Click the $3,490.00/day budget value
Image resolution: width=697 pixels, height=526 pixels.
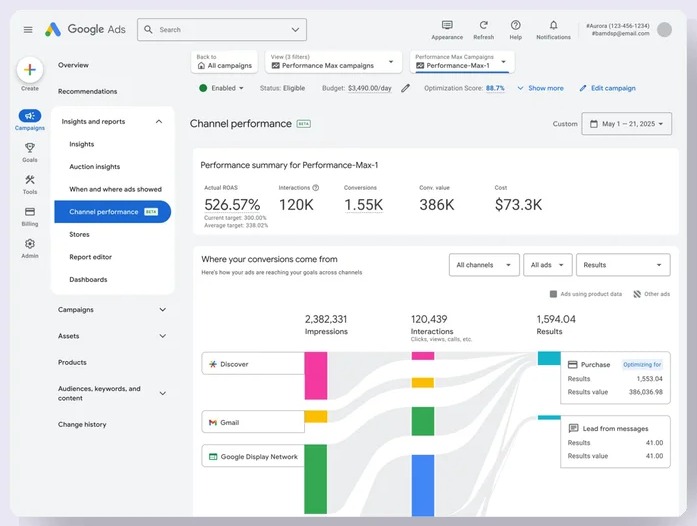370,88
